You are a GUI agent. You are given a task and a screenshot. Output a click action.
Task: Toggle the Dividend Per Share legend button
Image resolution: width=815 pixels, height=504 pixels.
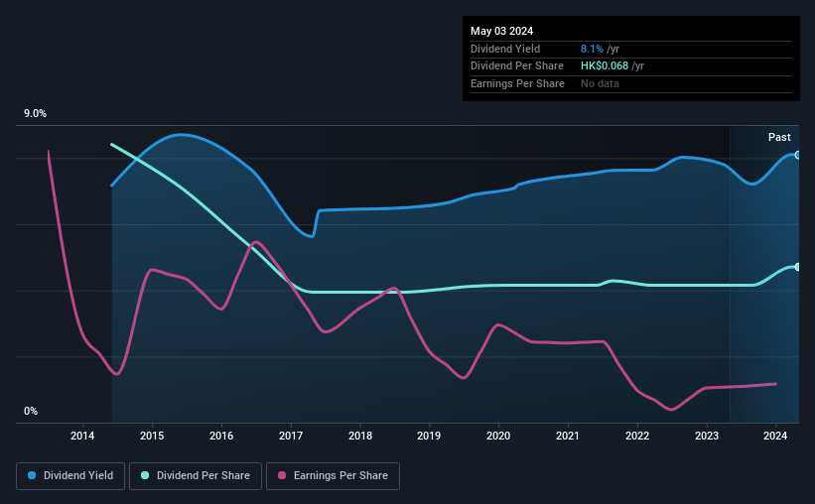[196, 476]
